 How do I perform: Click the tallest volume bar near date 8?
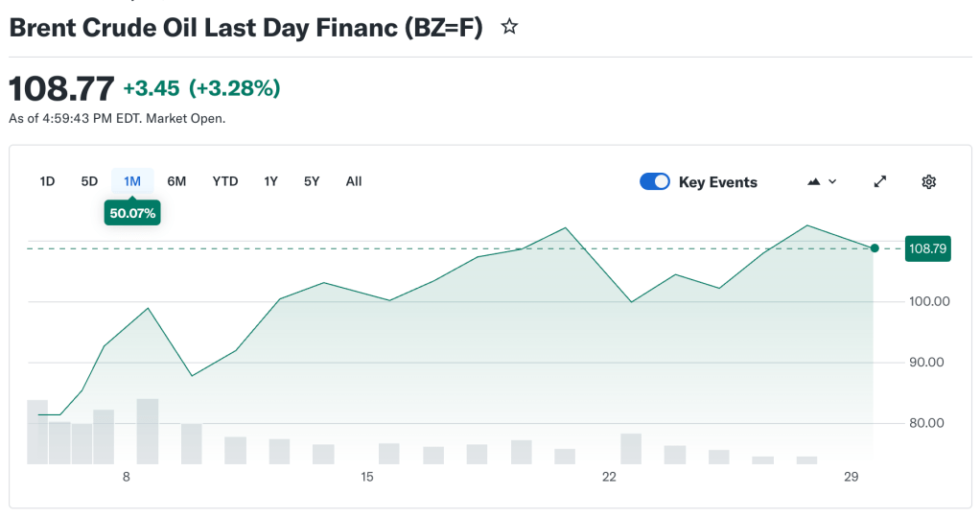[x=148, y=431]
